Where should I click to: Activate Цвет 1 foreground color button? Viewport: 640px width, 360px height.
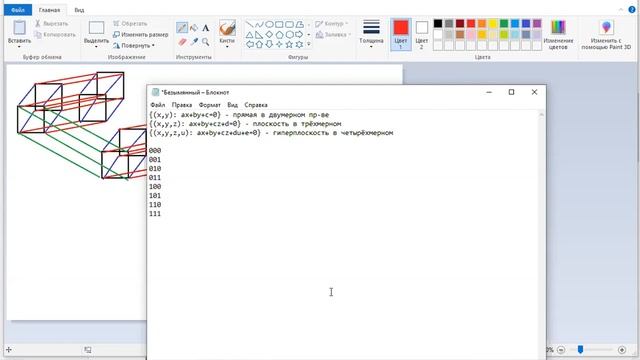click(401, 34)
